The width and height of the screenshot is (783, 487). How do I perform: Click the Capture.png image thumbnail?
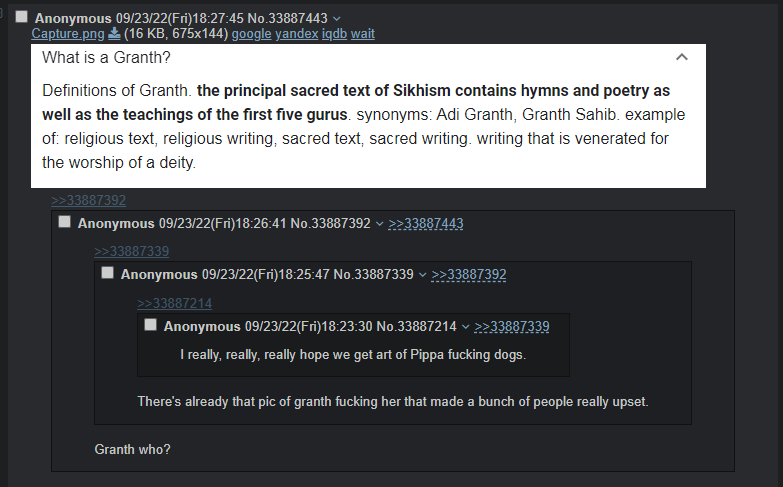[369, 116]
